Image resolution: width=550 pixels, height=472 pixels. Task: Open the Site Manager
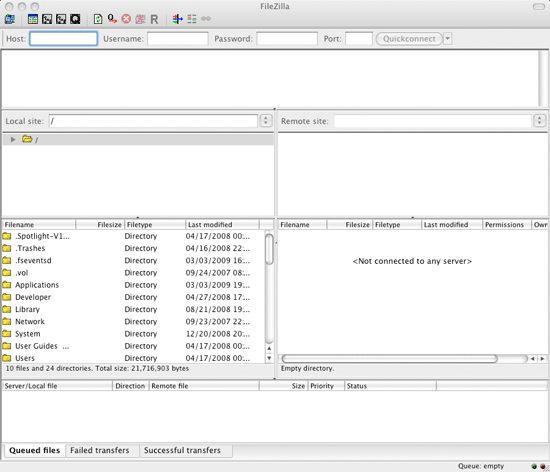10,19
